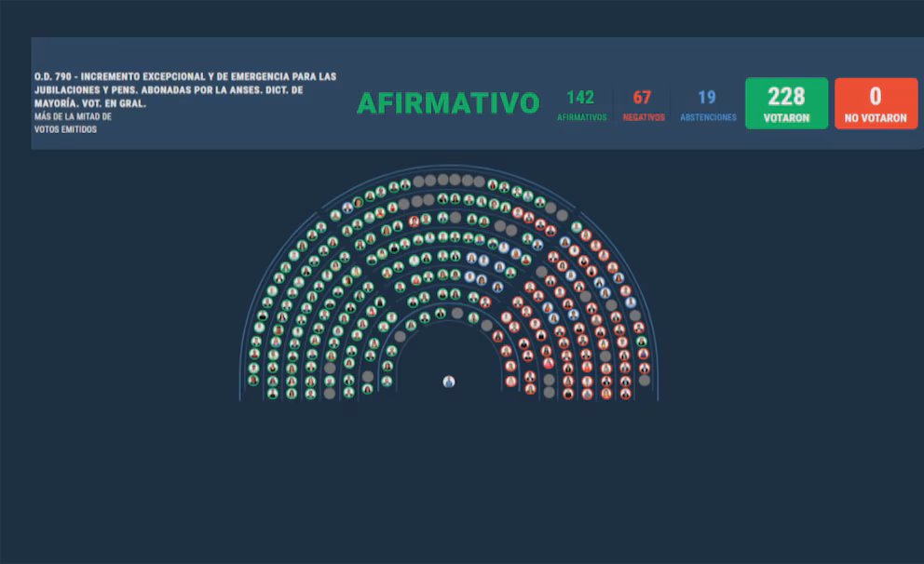The image size is (924, 564).
Task: Select the 67 Negativos vote count
Action: 642,98
